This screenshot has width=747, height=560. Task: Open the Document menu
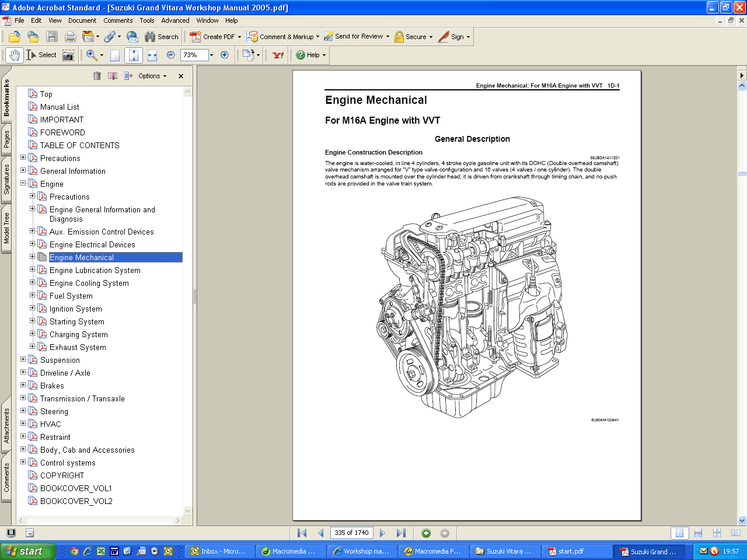click(x=82, y=20)
